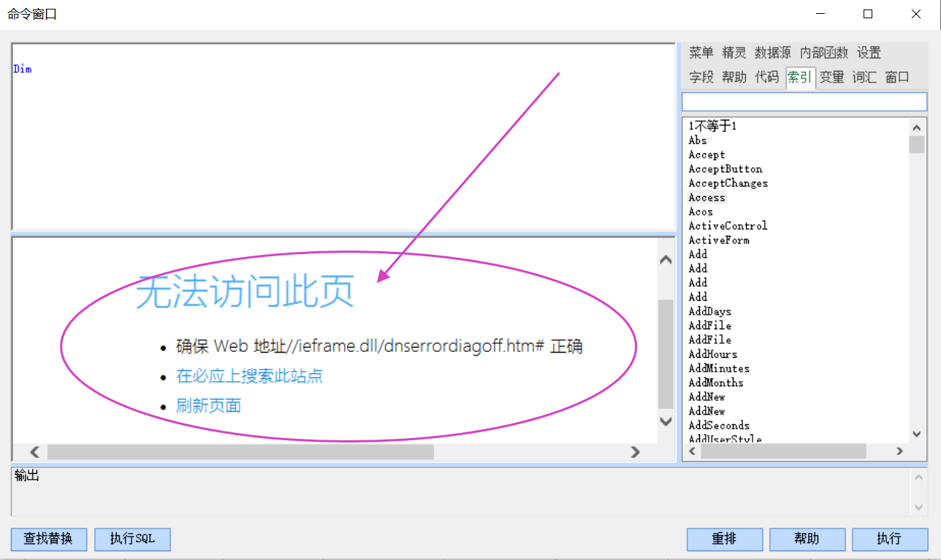Select AddMinutes in the index list

point(719,368)
